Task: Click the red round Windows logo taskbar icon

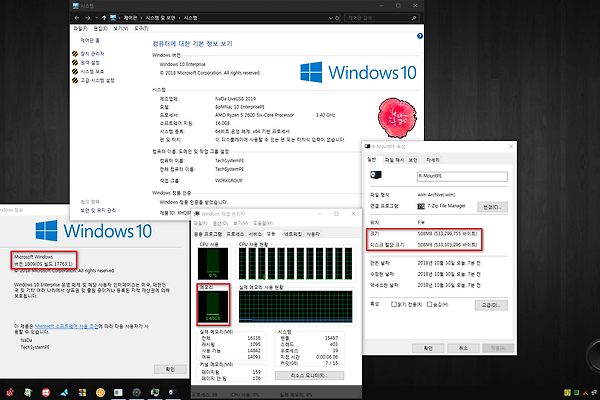Action: click(46, 392)
